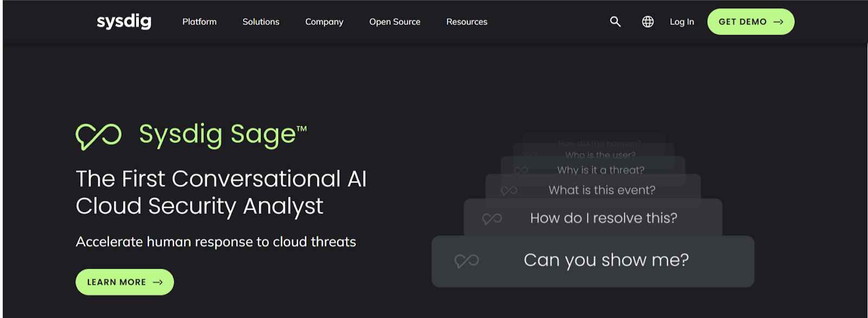Click the icon beside "Can you show me?"
The width and height of the screenshot is (868, 318).
pos(467,261)
